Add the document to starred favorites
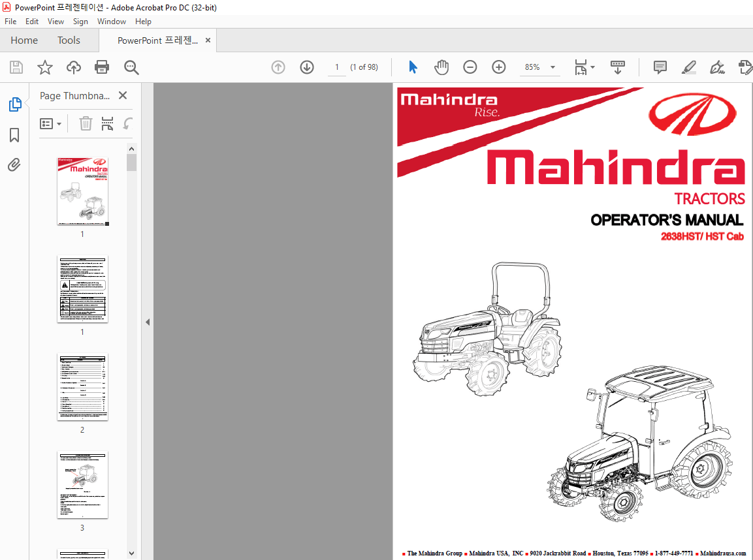Screen dimensions: 753x560 (44, 67)
